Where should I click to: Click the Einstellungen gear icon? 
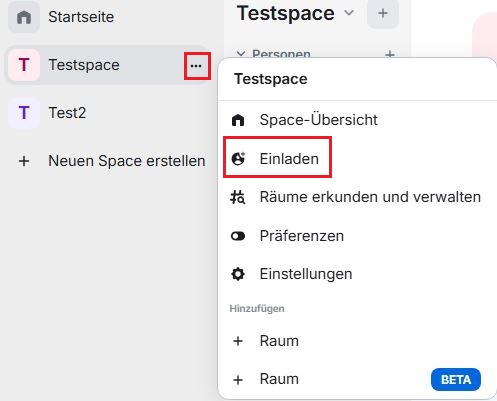coord(238,274)
